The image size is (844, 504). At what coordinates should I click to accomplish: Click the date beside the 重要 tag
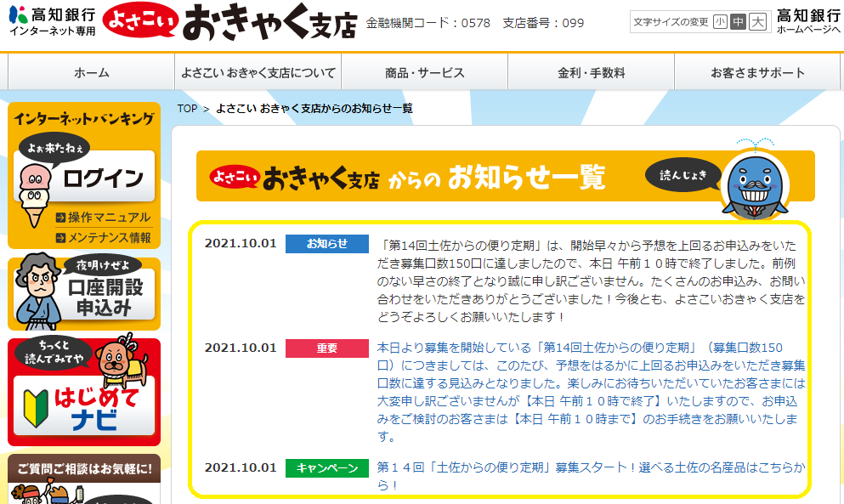[241, 348]
